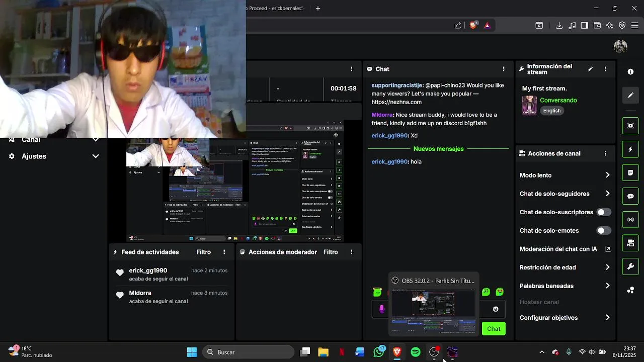Click the weather widget 18°C Parc. nublado
This screenshot has width=644, height=362.
tap(30, 351)
